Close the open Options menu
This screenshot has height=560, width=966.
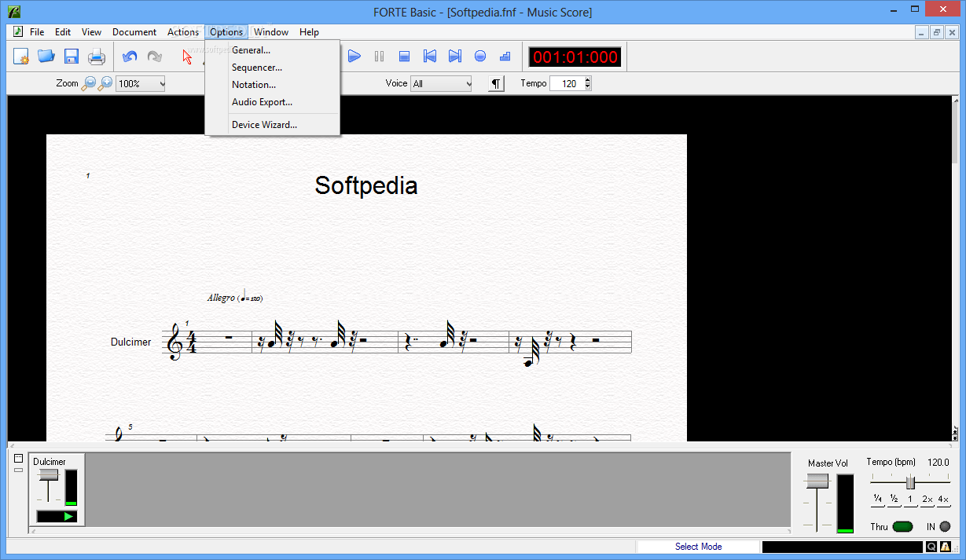tap(226, 32)
